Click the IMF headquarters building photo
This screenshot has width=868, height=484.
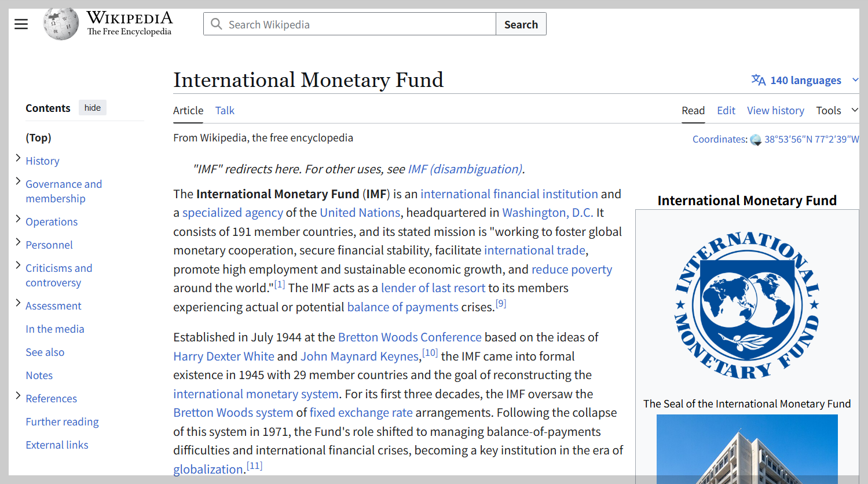[x=747, y=449]
